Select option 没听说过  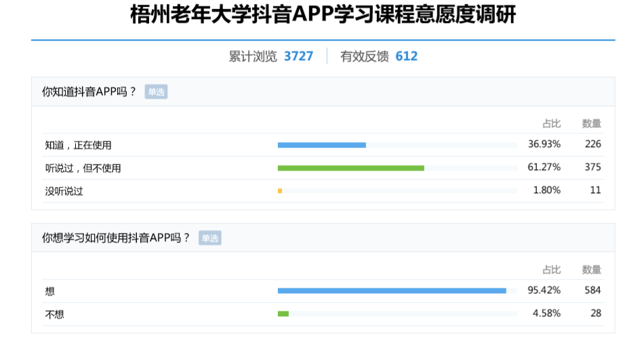pyautogui.click(x=64, y=191)
